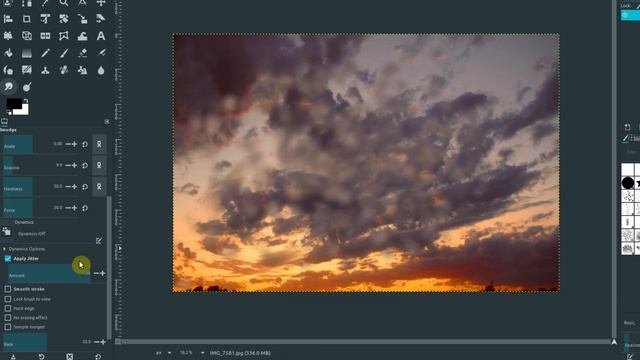Select the Zoom tool
The height and width of the screenshot is (360, 640).
[x=64, y=3]
